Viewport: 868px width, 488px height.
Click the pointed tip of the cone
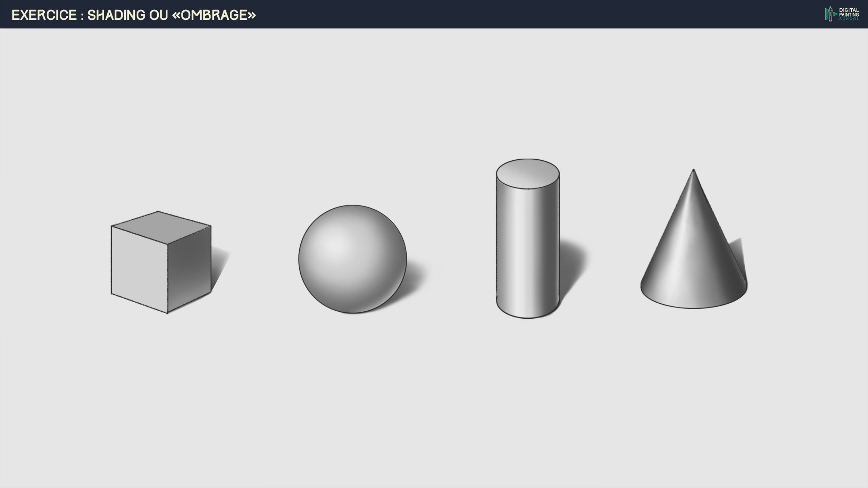(x=693, y=171)
